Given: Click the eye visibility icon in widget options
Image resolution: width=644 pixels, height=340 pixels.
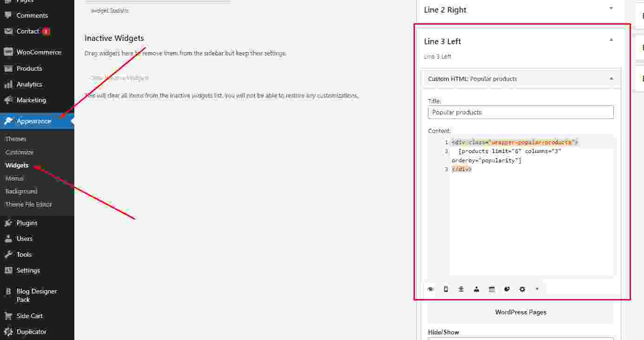Looking at the screenshot, I should click(x=431, y=289).
